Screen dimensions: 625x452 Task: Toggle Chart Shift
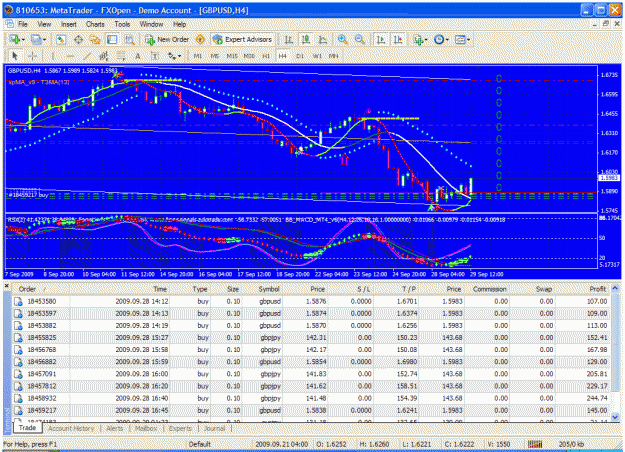click(x=398, y=39)
